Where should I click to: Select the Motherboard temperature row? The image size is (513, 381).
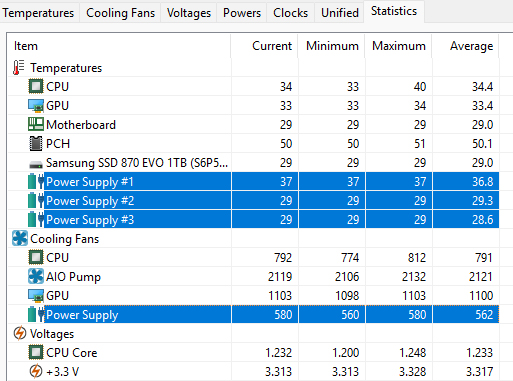click(254, 124)
